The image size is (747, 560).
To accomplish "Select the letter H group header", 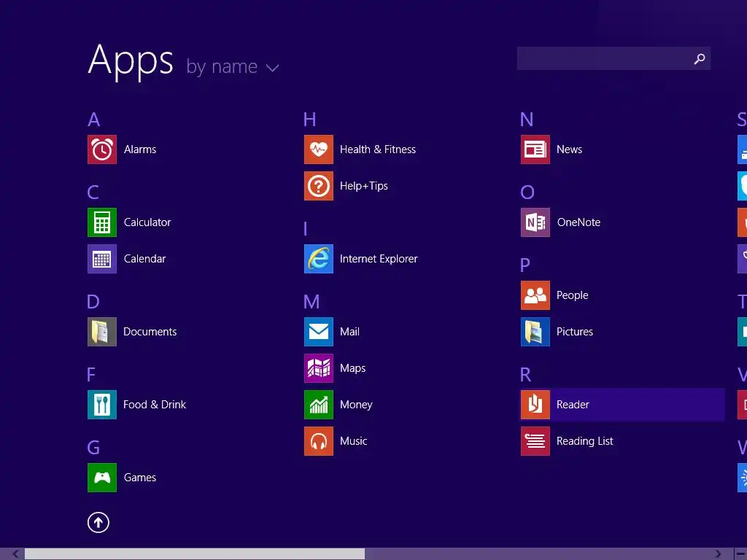I will 309,120.
